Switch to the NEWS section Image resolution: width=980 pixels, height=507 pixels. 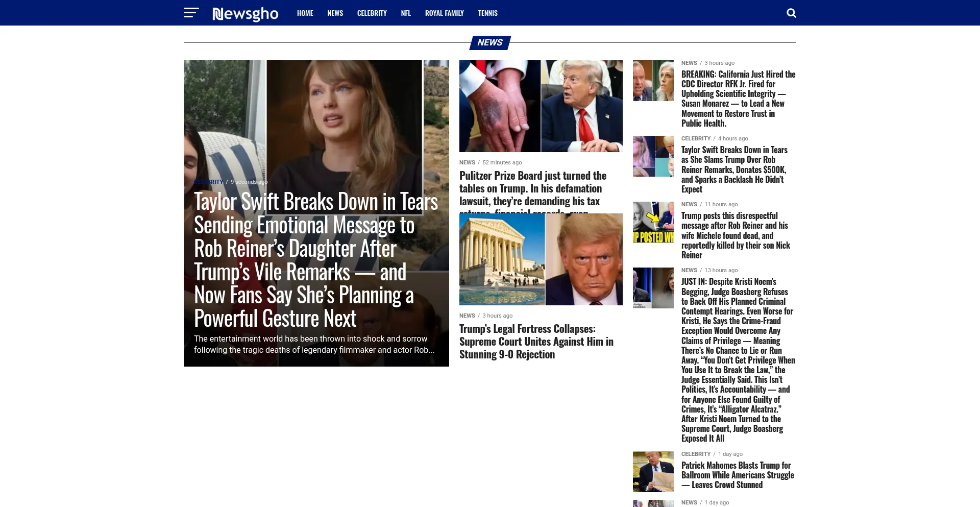[335, 13]
